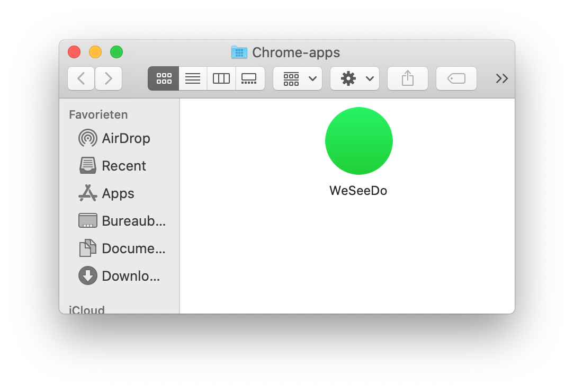The image size is (574, 392).
Task: Click the Back navigation arrow
Action: 81,78
